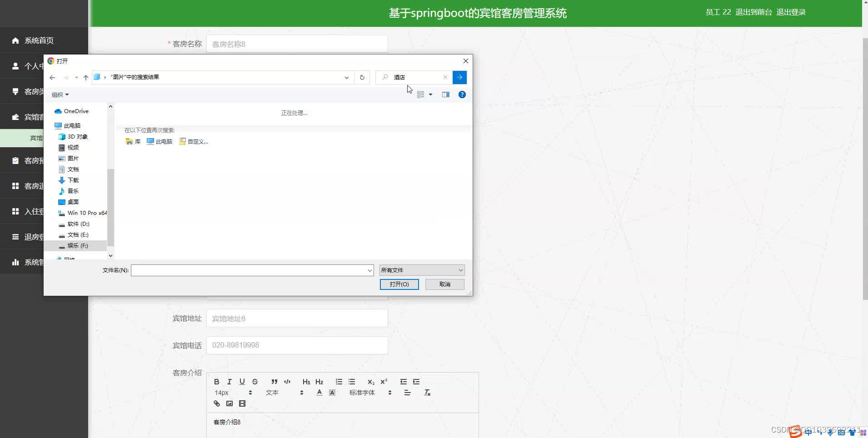Open the view options dropdown arrow
The height and width of the screenshot is (438, 868).
pos(430,95)
